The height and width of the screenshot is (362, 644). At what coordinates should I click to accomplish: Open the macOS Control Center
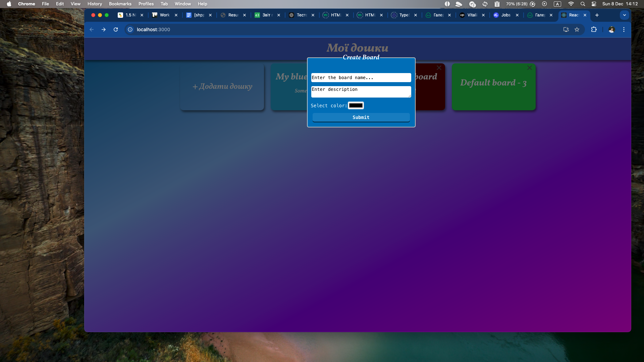(594, 4)
